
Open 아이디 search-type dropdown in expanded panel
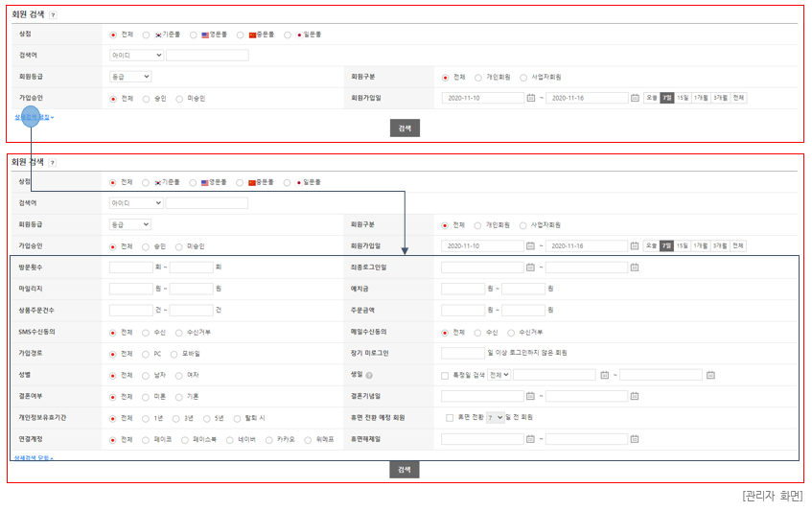click(x=136, y=203)
